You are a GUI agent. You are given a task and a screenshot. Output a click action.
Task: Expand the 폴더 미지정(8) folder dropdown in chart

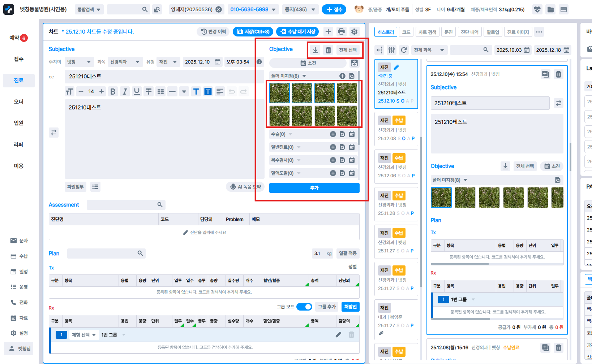click(x=304, y=76)
